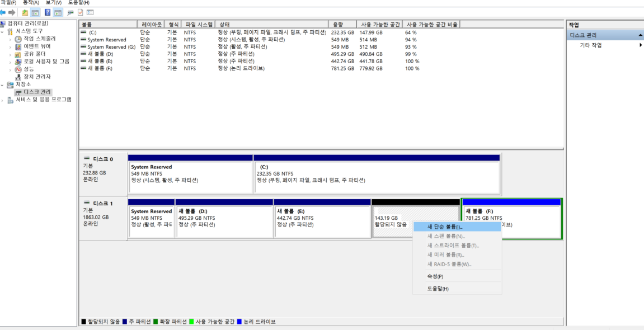Image resolution: width=644 pixels, height=330 pixels.
Task: Open the 동작(A) menu in the menu bar
Action: pyautogui.click(x=31, y=3)
